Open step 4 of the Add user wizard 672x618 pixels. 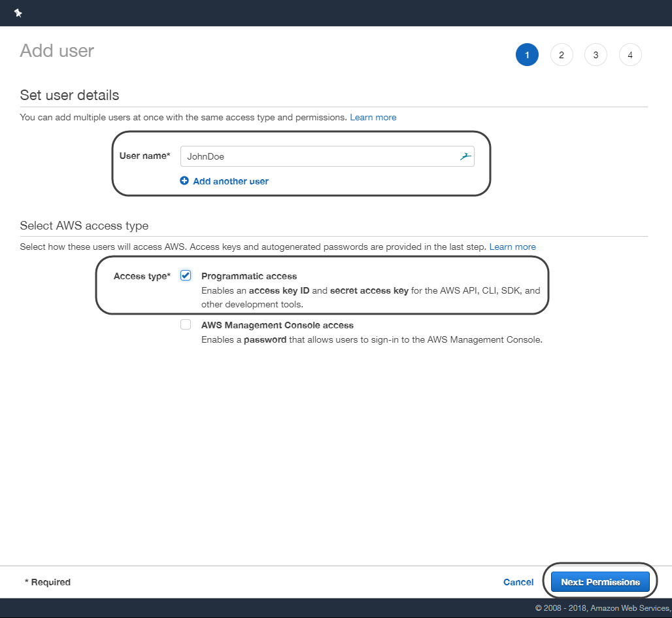point(630,55)
